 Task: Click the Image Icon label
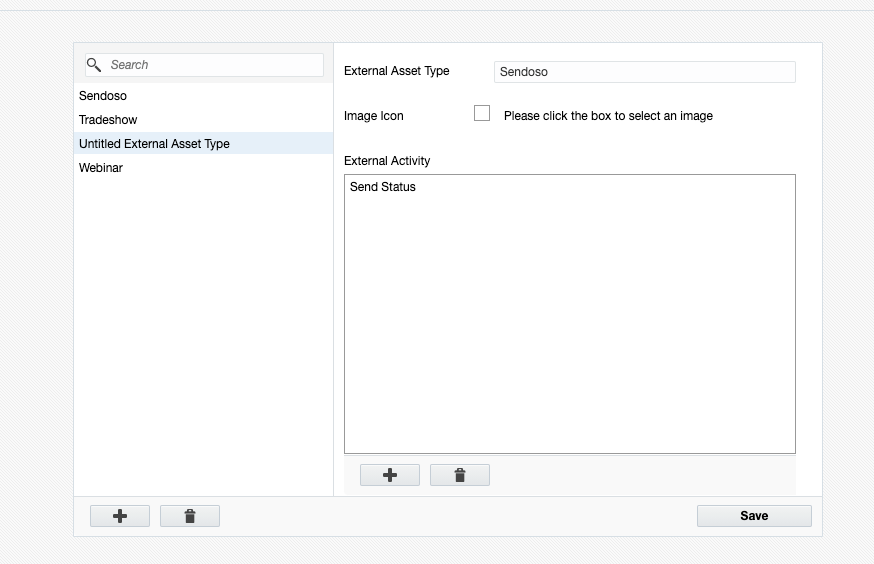[374, 116]
